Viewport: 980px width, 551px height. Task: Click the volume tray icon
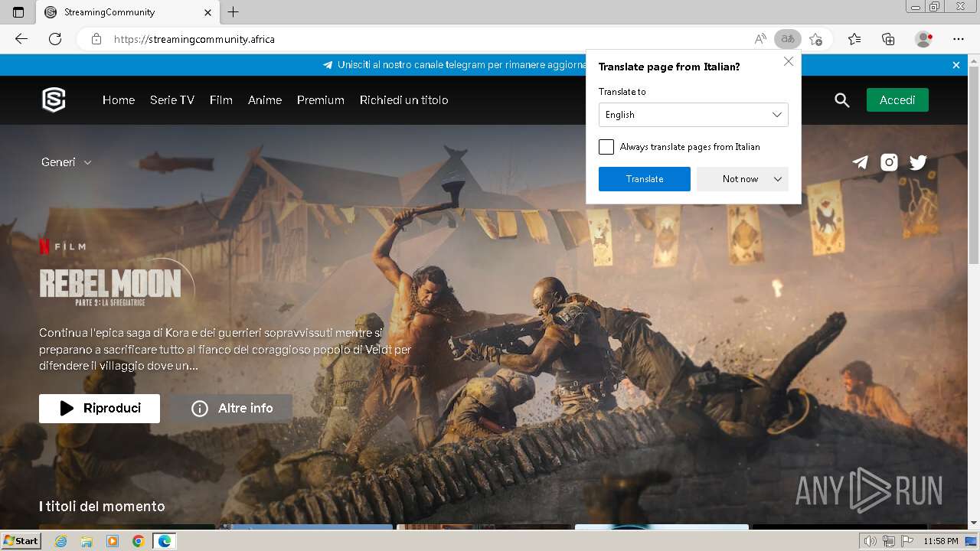point(871,541)
